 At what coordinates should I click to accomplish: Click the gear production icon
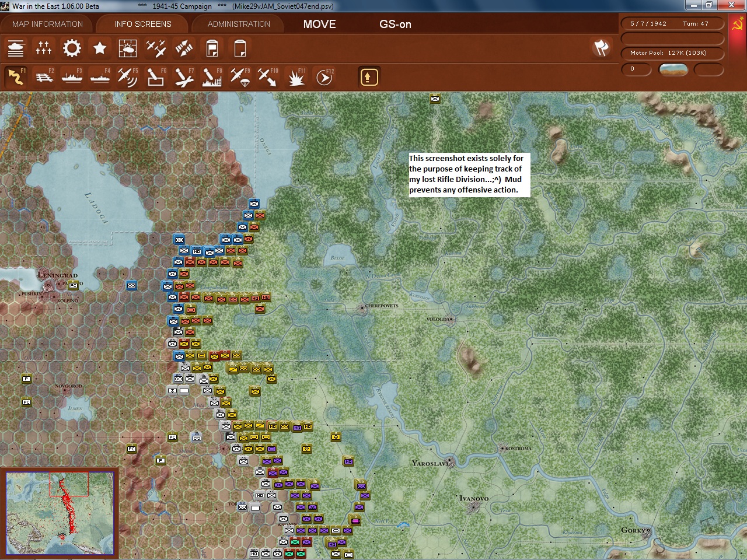pos(72,48)
